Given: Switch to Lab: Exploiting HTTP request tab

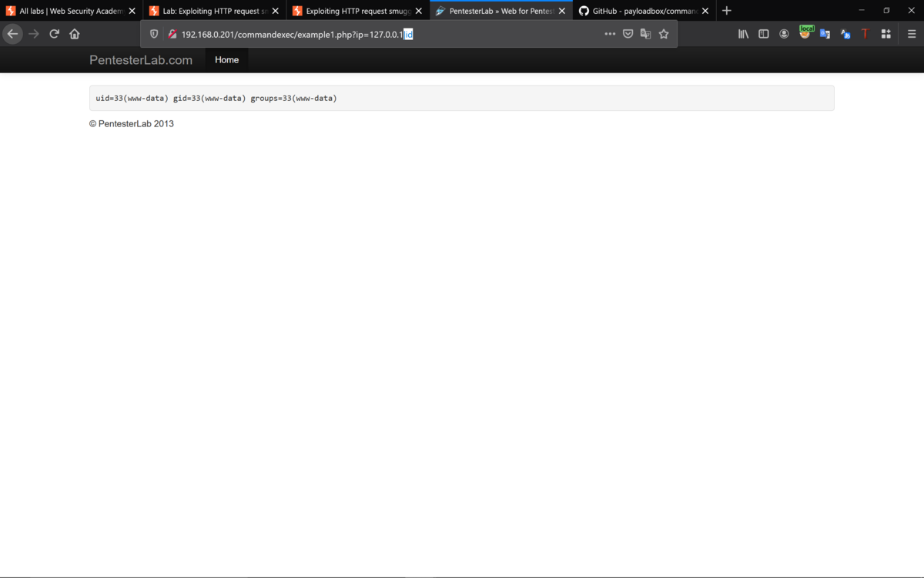Looking at the screenshot, I should point(215,11).
